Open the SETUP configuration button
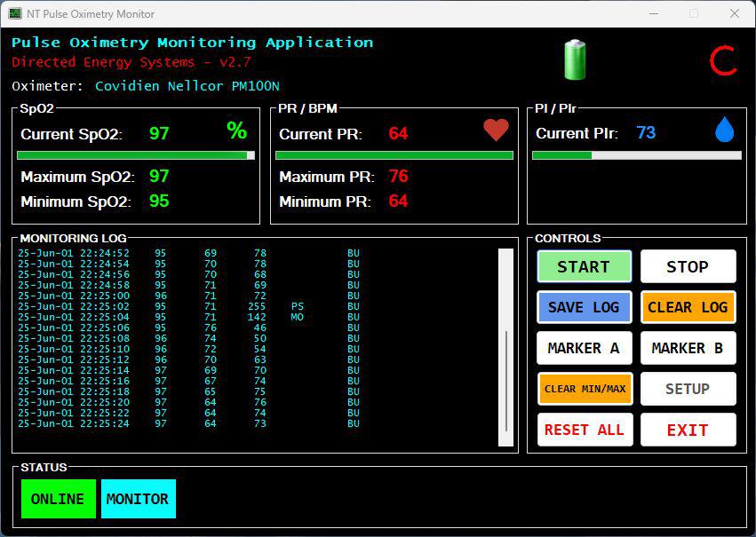The image size is (756, 537). [688, 389]
